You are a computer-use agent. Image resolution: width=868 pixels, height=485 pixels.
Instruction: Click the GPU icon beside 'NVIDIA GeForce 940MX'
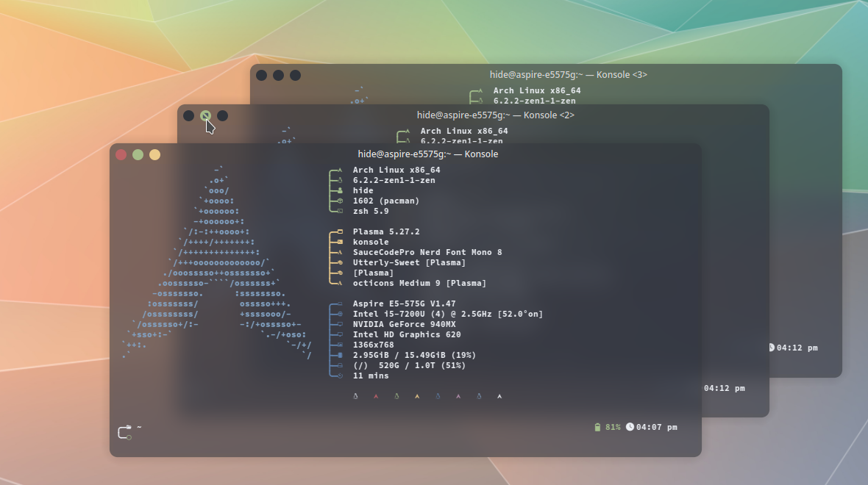pos(340,324)
